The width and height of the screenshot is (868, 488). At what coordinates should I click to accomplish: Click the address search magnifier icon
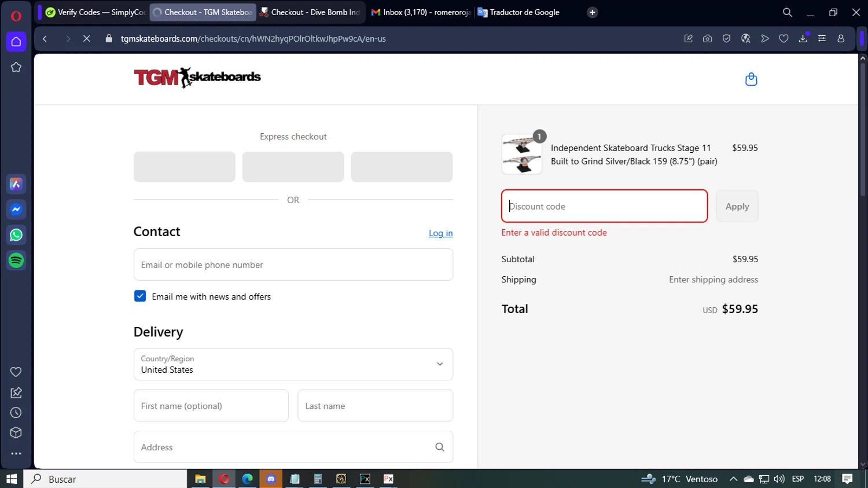click(440, 447)
